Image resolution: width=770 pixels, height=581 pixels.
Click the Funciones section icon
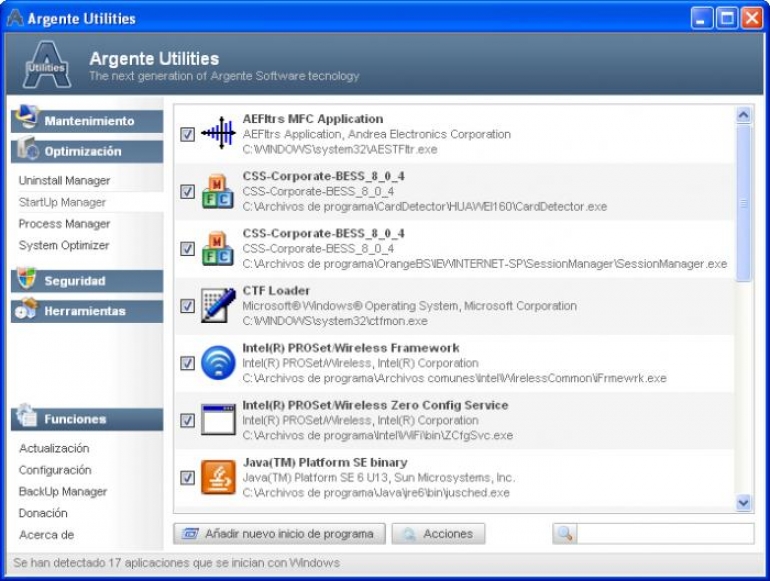[x=27, y=415]
